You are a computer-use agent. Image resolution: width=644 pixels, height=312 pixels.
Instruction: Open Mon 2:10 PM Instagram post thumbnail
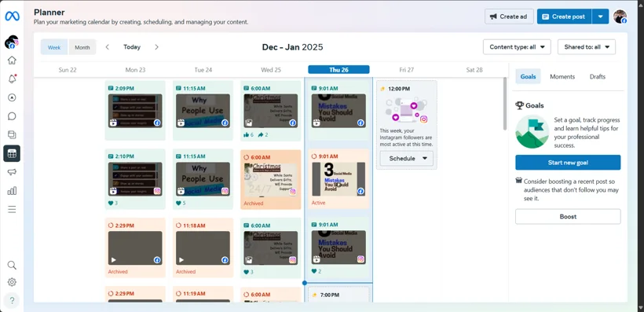pos(135,179)
